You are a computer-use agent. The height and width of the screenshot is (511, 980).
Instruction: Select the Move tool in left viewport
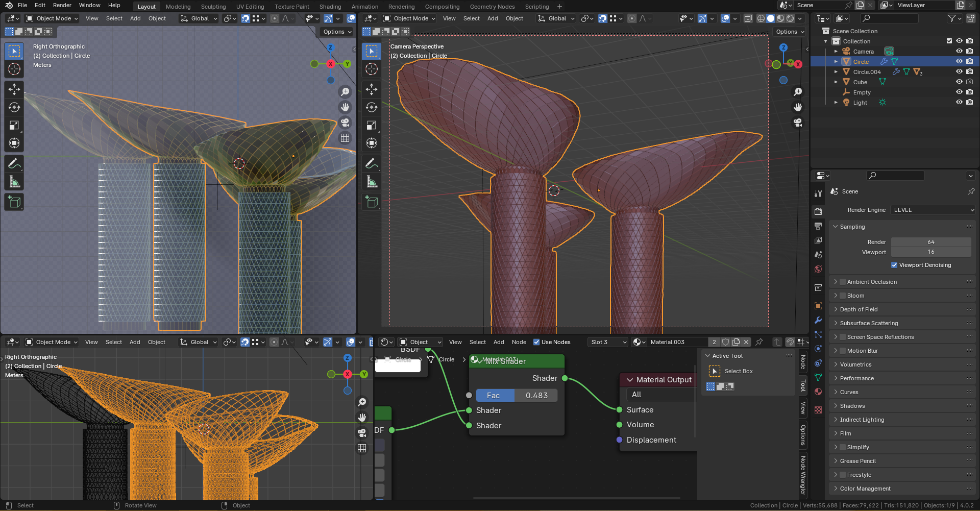click(14, 89)
